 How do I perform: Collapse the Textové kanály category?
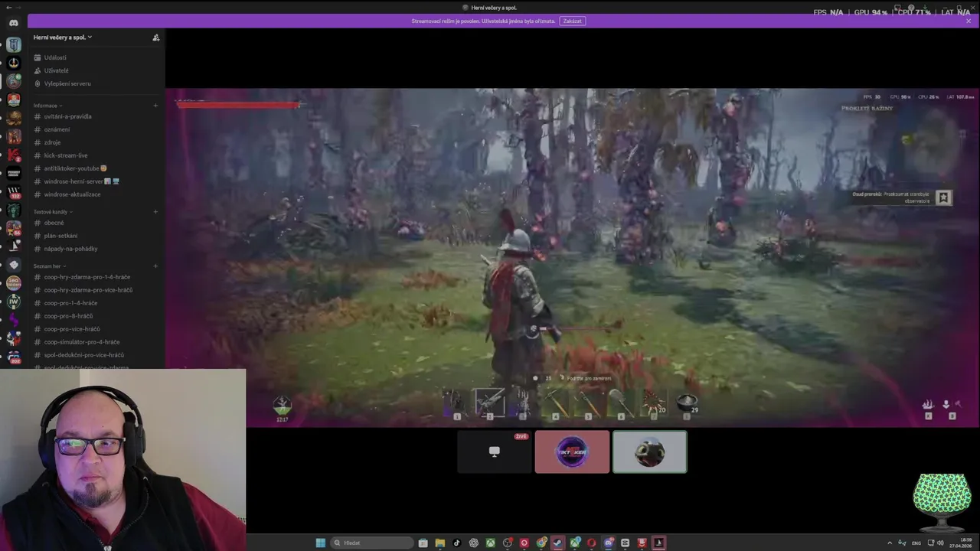coord(53,211)
